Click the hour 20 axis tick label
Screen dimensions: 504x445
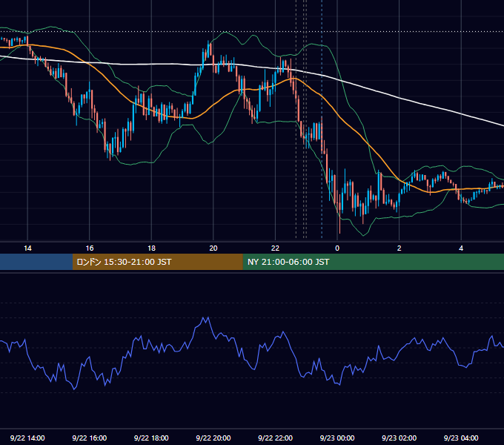(x=213, y=248)
